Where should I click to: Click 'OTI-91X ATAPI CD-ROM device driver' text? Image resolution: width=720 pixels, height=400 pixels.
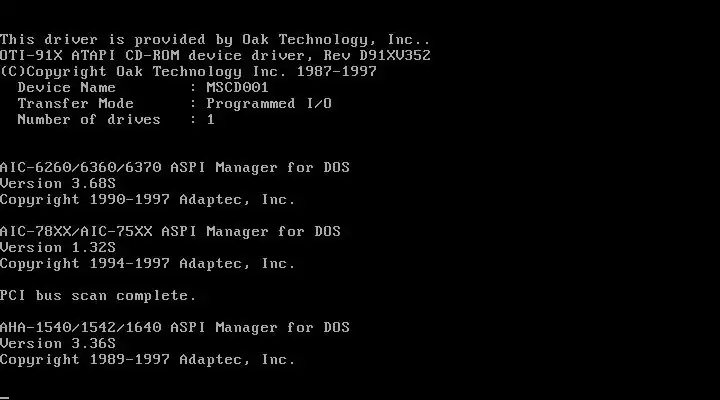click(x=157, y=56)
